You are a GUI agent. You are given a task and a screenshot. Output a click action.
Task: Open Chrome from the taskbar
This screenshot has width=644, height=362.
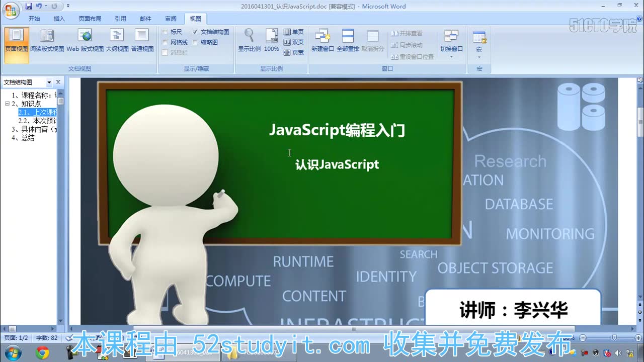pyautogui.click(x=43, y=353)
